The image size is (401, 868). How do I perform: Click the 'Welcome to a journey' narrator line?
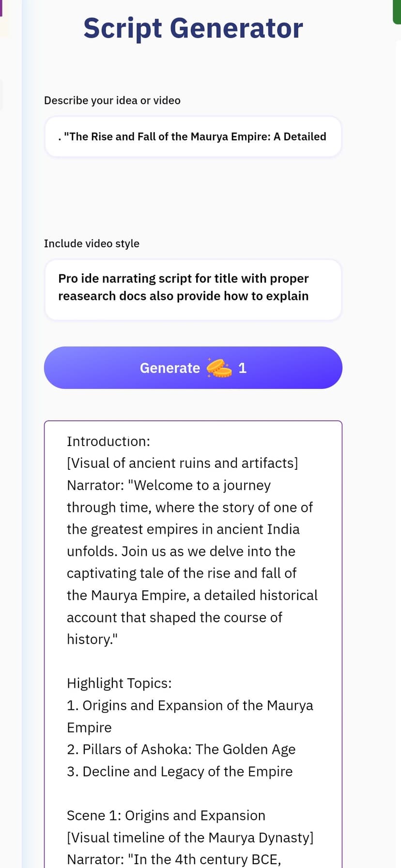click(x=169, y=485)
